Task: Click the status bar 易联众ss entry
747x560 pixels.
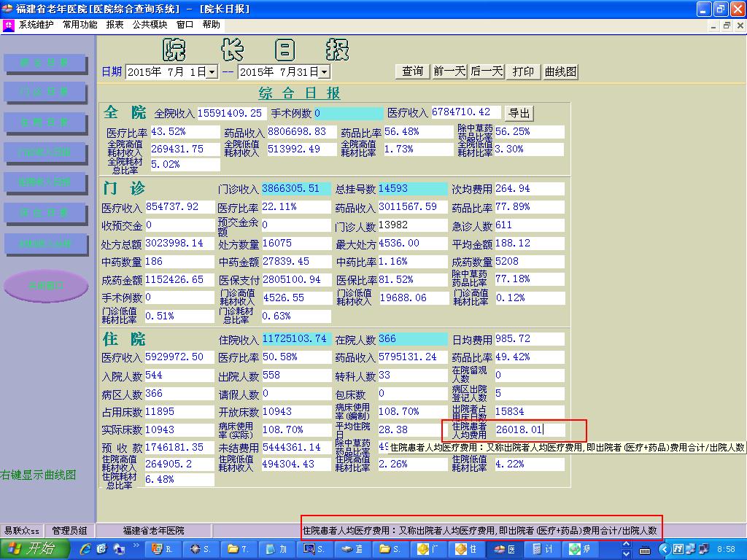Action: click(x=22, y=531)
